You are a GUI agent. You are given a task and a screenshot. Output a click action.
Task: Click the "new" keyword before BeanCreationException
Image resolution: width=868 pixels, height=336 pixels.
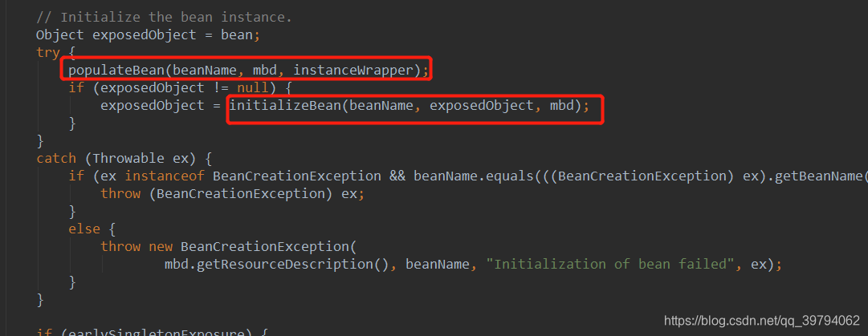coord(161,246)
